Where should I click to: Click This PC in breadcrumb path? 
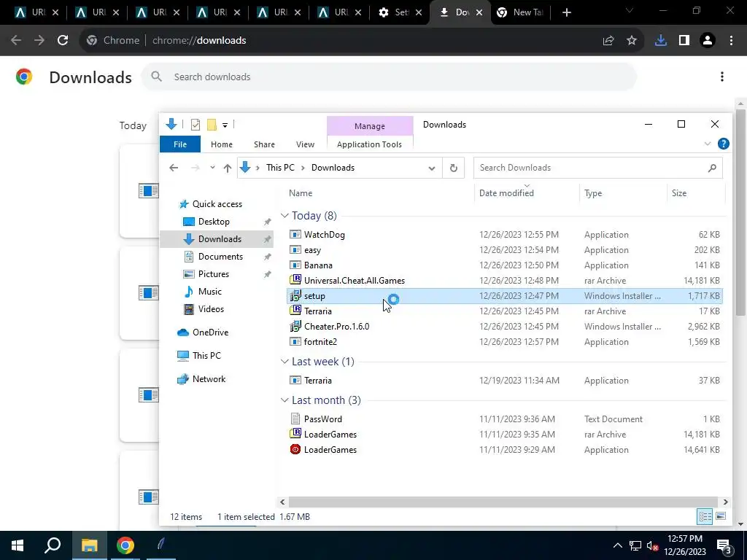click(280, 168)
